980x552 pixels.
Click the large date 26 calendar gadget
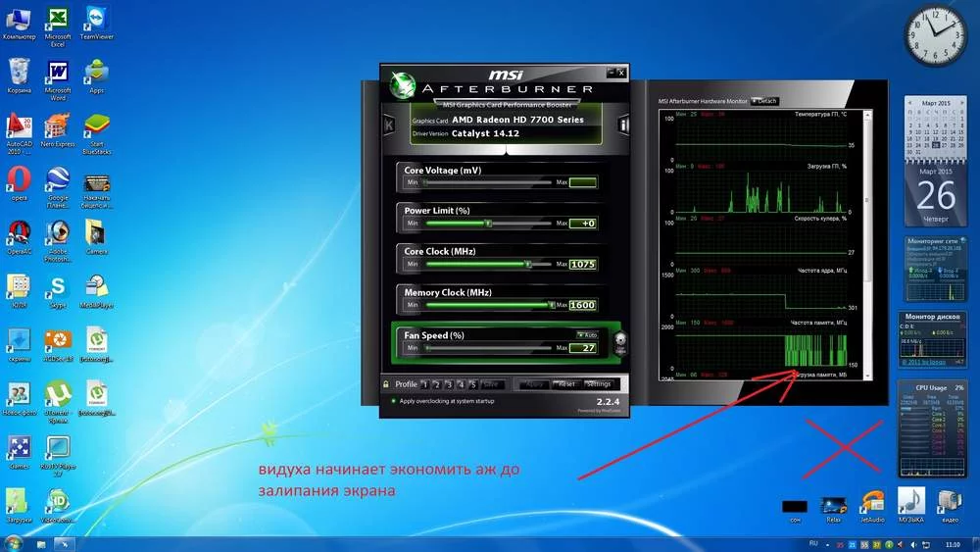936,196
